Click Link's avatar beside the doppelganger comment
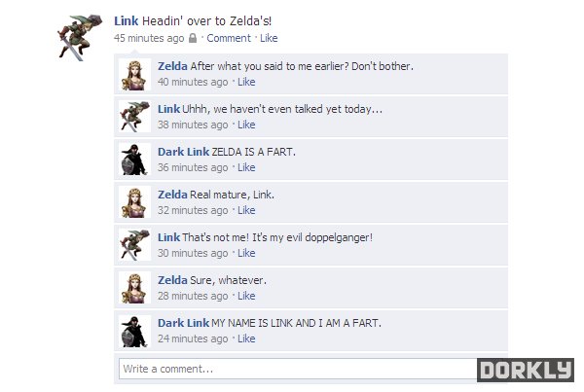Screen dimensions: 584x392 (134, 245)
